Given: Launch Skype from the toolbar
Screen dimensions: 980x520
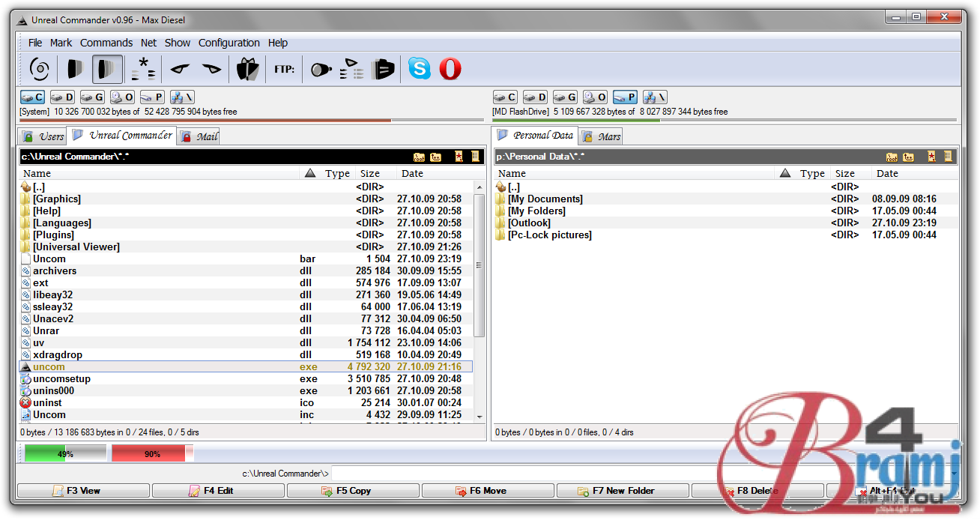Looking at the screenshot, I should point(420,69).
